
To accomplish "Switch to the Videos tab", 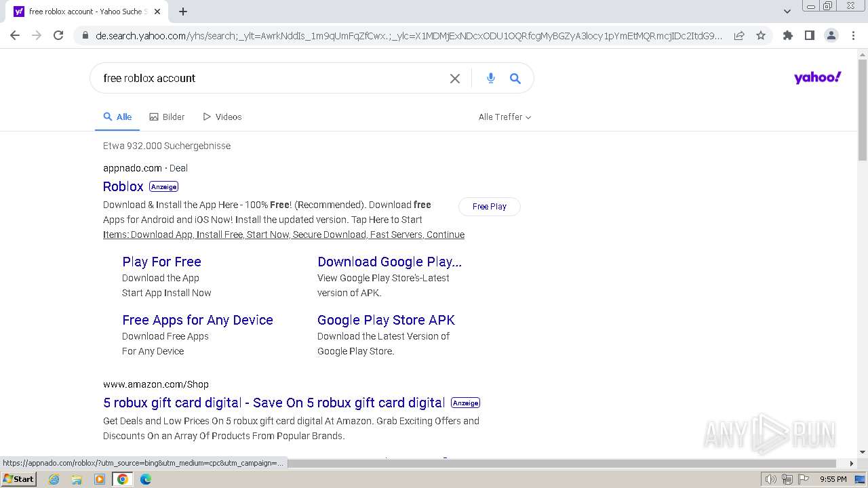I will [222, 117].
